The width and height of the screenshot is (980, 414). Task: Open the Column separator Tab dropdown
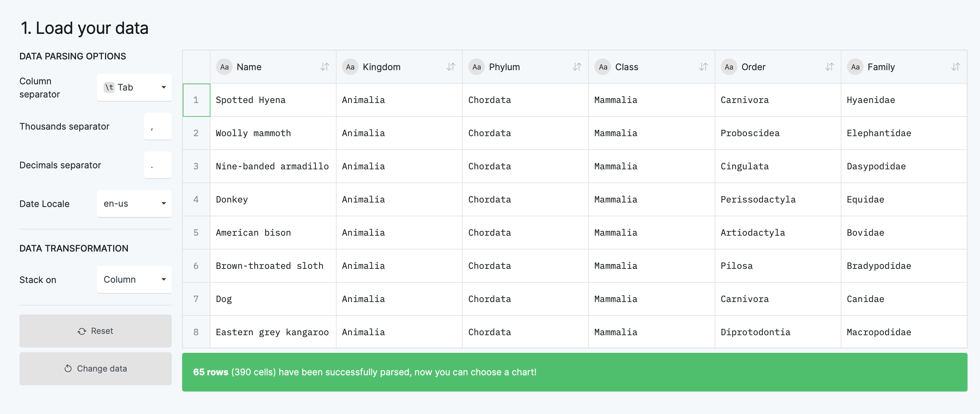pos(134,87)
